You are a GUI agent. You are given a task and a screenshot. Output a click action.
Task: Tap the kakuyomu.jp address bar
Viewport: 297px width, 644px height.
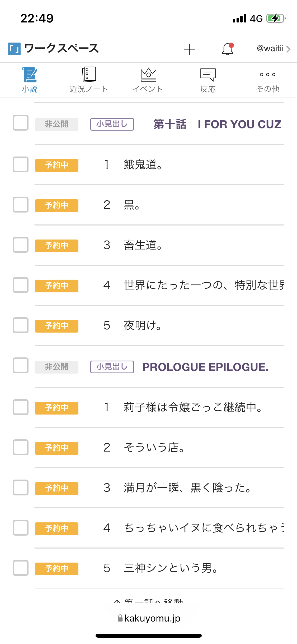coord(149,618)
